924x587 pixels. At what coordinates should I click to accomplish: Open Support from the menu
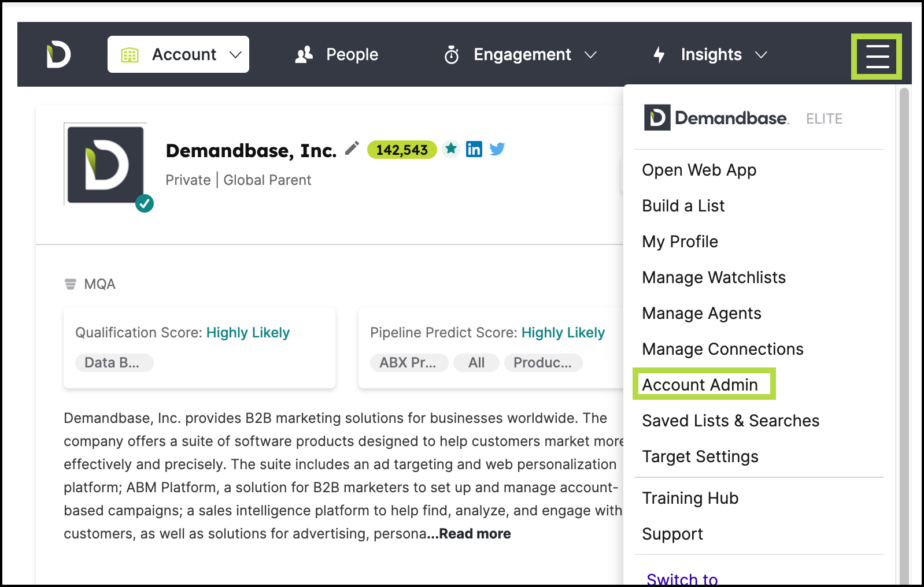tap(672, 534)
